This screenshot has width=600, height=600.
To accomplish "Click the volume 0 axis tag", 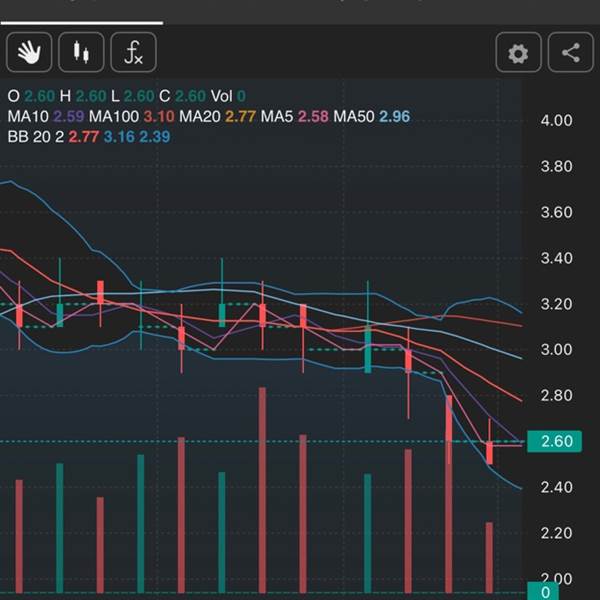I will (545, 591).
